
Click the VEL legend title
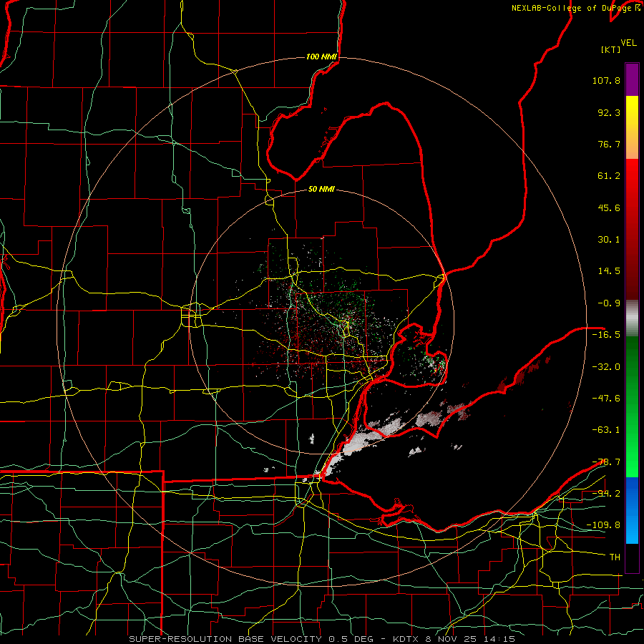point(628,43)
